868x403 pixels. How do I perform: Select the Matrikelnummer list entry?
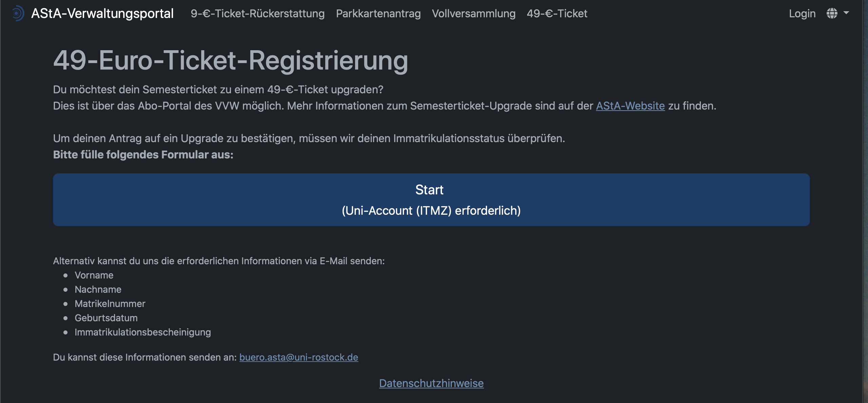point(110,304)
